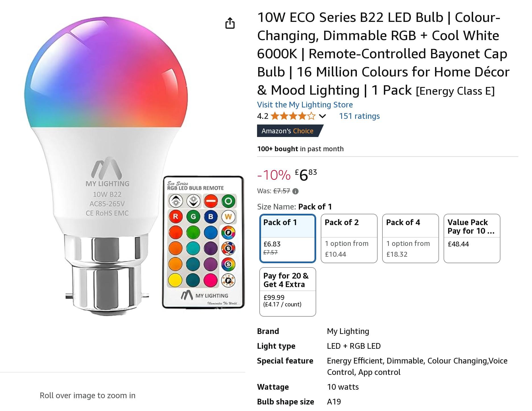This screenshot has width=532, height=411.
Task: Click the red R button on remote image
Action: click(175, 217)
